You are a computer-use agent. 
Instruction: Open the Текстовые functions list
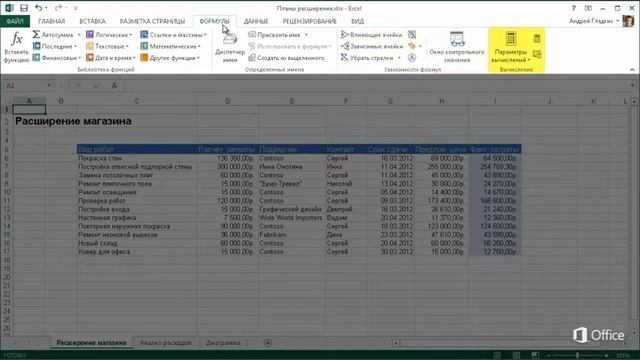click(107, 46)
